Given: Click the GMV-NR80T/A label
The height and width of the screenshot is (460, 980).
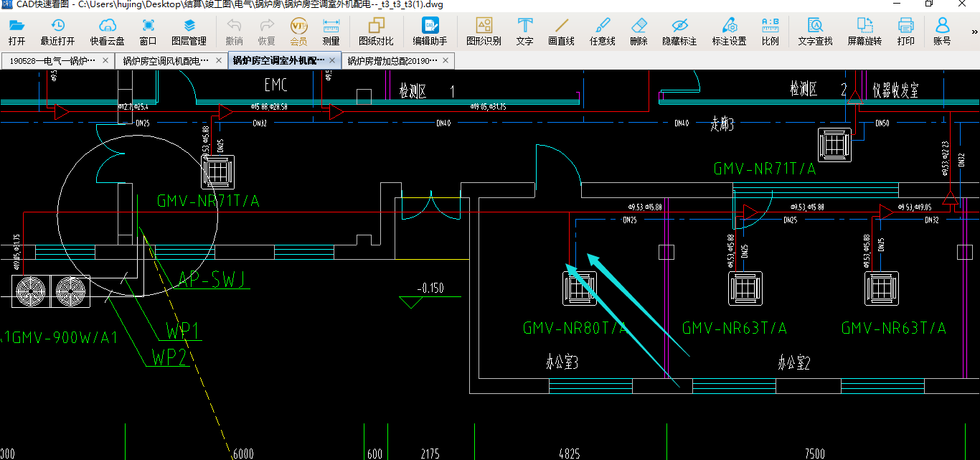Looking at the screenshot, I should [575, 328].
